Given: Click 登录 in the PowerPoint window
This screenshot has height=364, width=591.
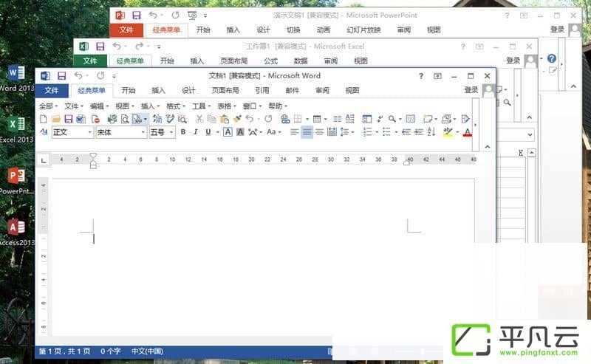Looking at the screenshot, I should [x=558, y=30].
